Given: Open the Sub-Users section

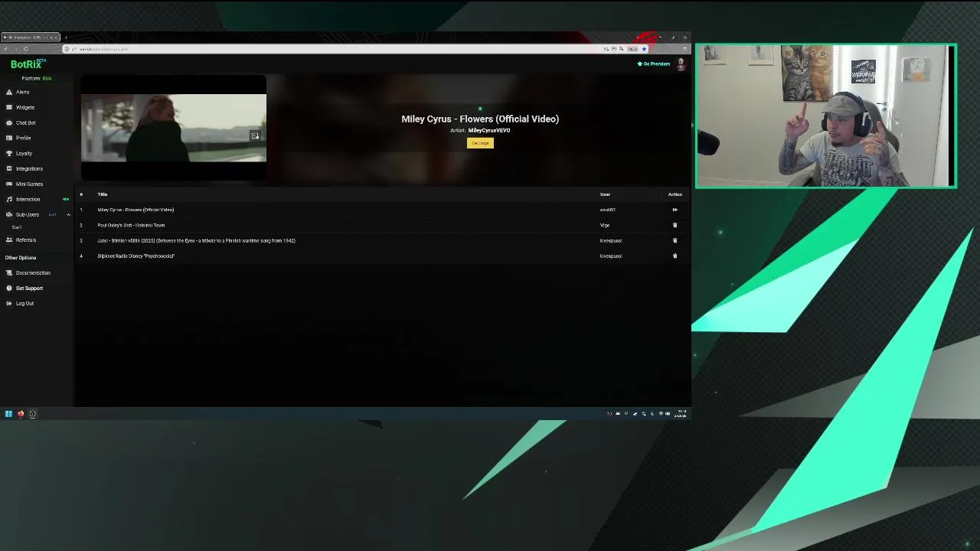Looking at the screenshot, I should pyautogui.click(x=28, y=214).
